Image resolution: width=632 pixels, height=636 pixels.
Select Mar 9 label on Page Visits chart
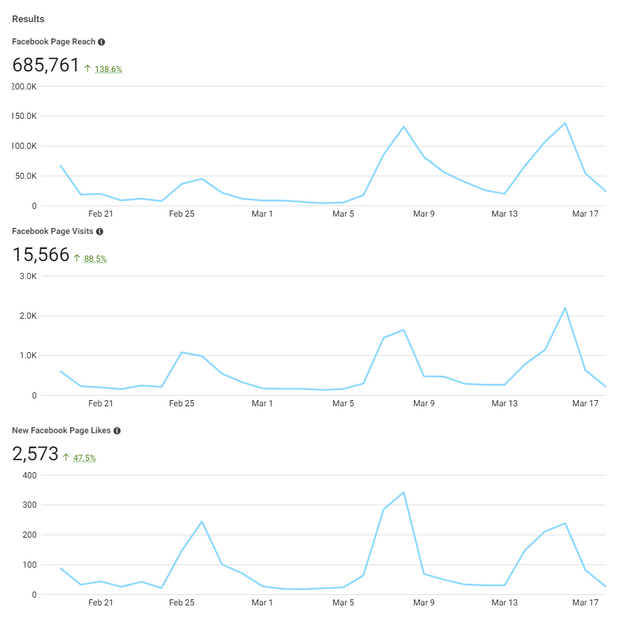coord(424,403)
